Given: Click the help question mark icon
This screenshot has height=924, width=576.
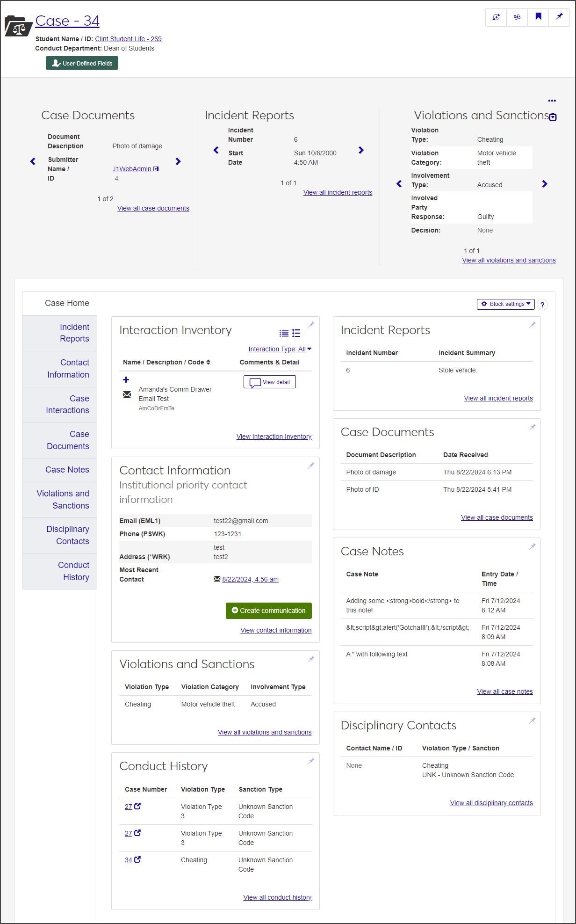Looking at the screenshot, I should click(542, 305).
